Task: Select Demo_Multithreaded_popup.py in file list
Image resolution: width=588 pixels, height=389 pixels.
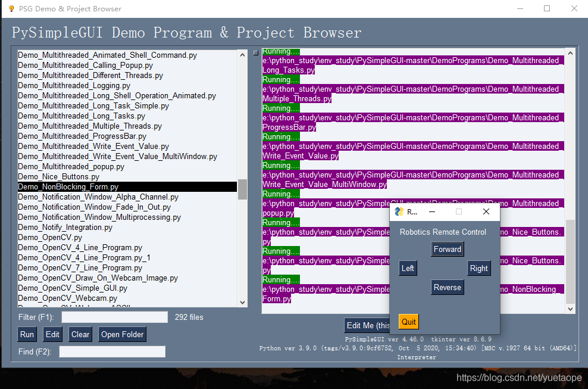Action: click(x=127, y=167)
